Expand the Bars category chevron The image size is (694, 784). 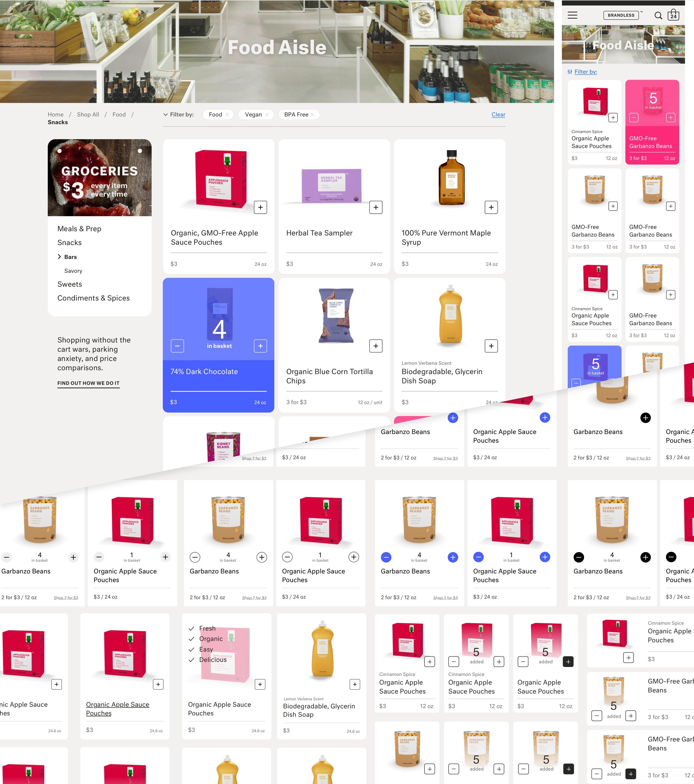(x=59, y=256)
